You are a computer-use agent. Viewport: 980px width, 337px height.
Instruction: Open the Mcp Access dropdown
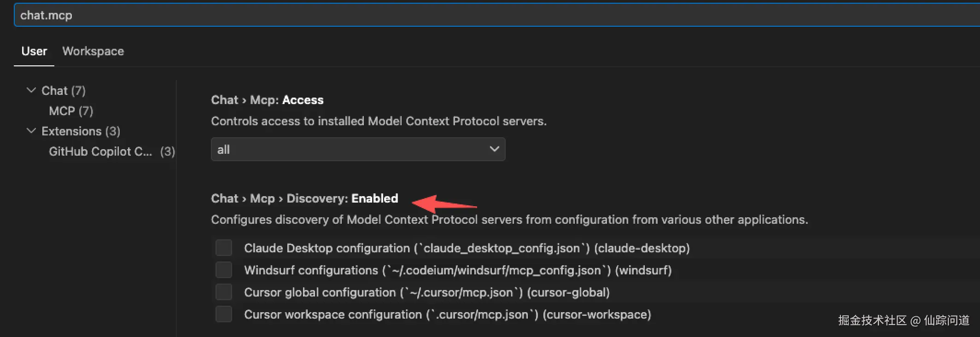coord(358,149)
